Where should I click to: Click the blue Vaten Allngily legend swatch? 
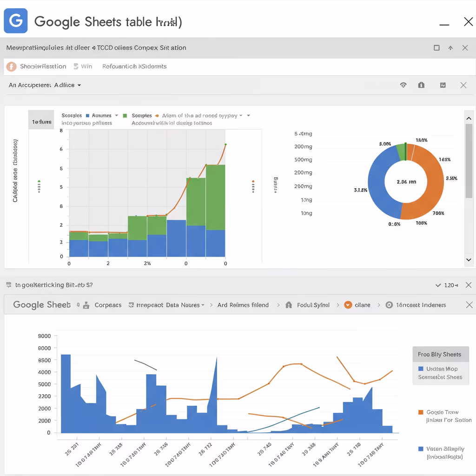pyautogui.click(x=421, y=449)
